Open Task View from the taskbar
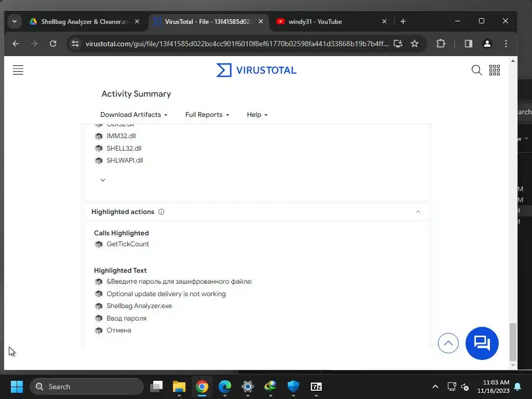Image resolution: width=532 pixels, height=399 pixels. (x=156, y=387)
